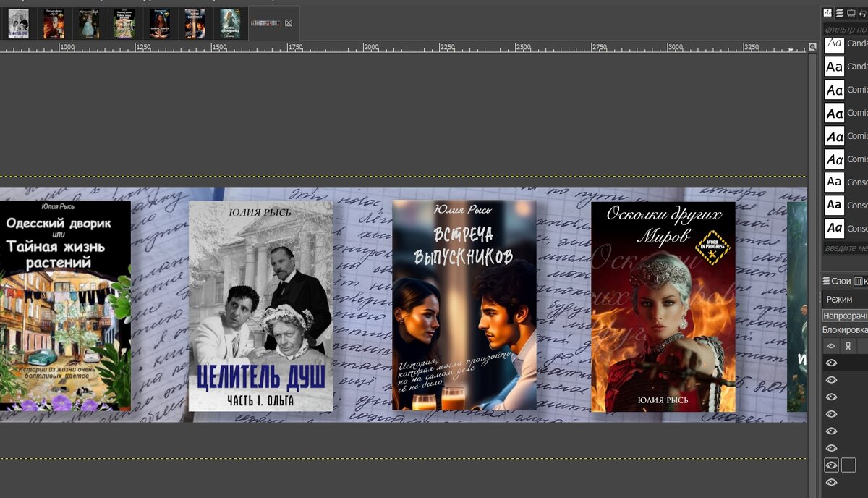Open the monitor-shaped dock tab icon
The height and width of the screenshot is (498, 868).
[x=851, y=13]
